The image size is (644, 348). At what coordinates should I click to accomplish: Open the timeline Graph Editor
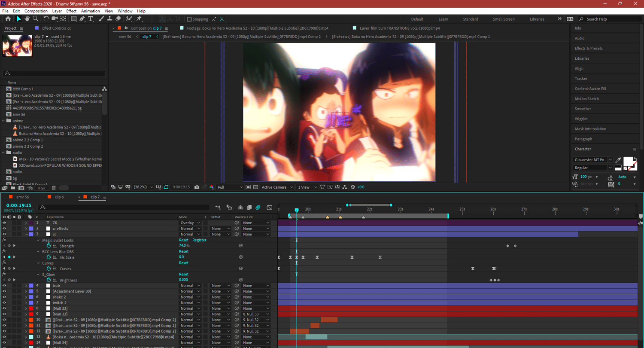click(269, 208)
